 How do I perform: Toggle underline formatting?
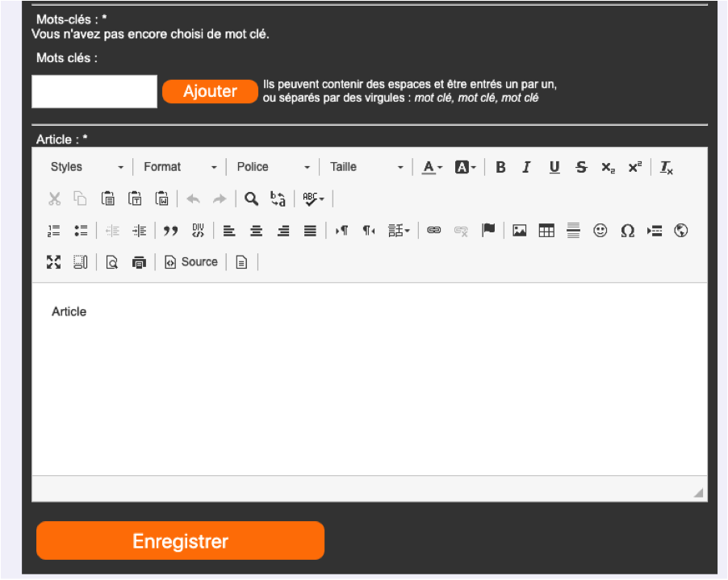(554, 167)
